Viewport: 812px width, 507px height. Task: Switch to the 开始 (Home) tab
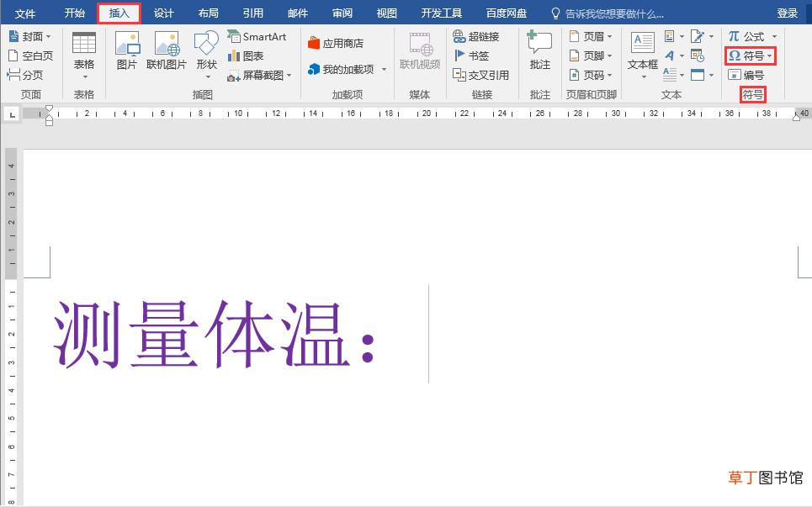coord(75,13)
